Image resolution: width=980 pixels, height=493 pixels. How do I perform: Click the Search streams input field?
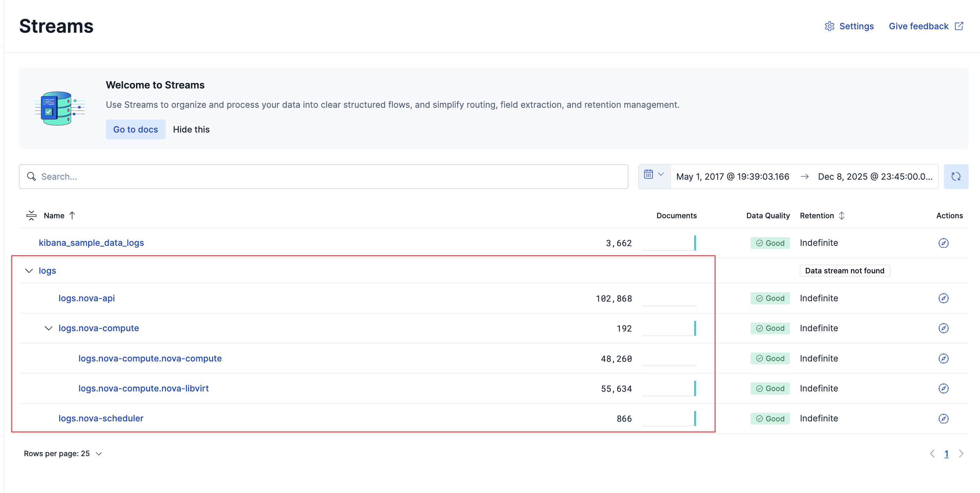pos(323,177)
